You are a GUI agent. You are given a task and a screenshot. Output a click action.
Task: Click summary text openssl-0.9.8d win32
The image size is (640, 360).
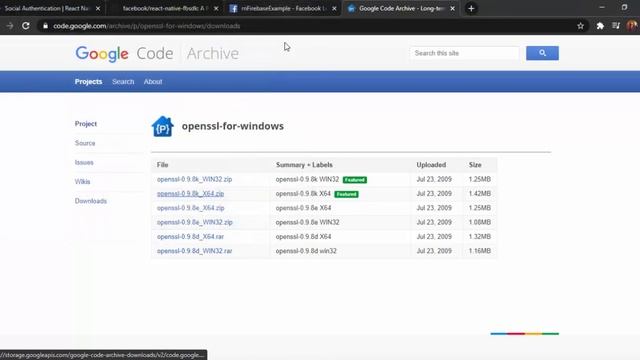[x=306, y=251]
